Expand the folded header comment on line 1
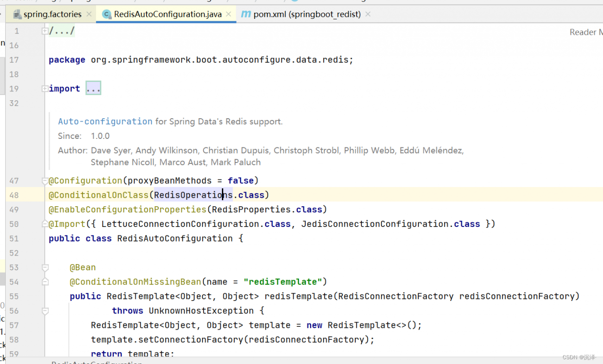The width and height of the screenshot is (603, 364). [x=45, y=31]
